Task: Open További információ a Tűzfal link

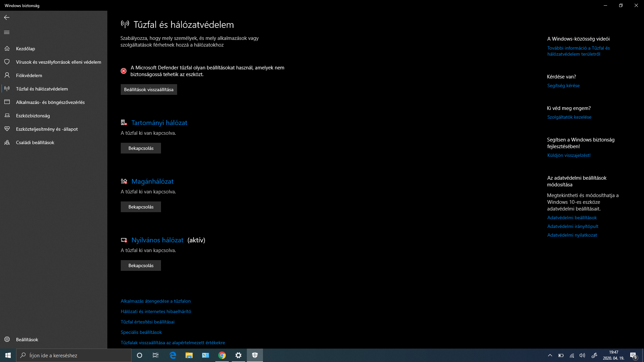Action: coord(579,51)
